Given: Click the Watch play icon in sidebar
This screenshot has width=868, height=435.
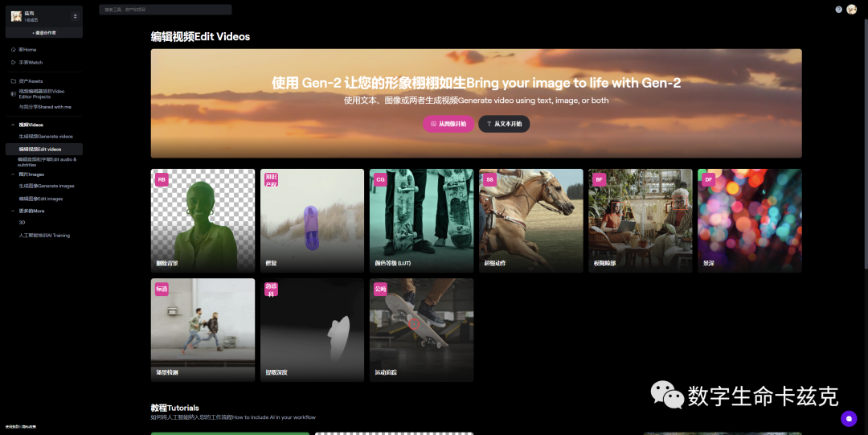Looking at the screenshot, I should 13,62.
